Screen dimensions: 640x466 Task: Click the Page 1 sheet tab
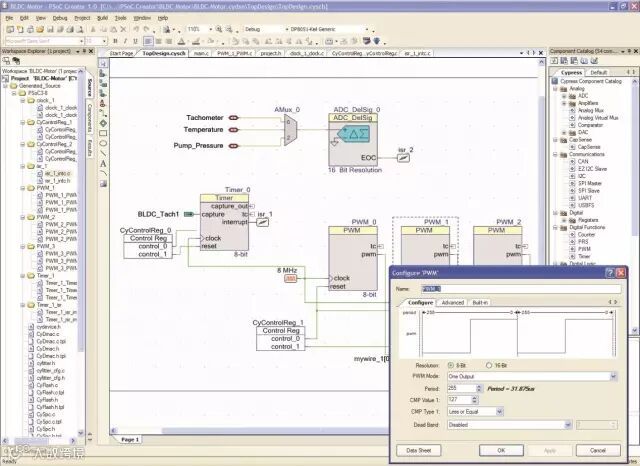pos(130,439)
